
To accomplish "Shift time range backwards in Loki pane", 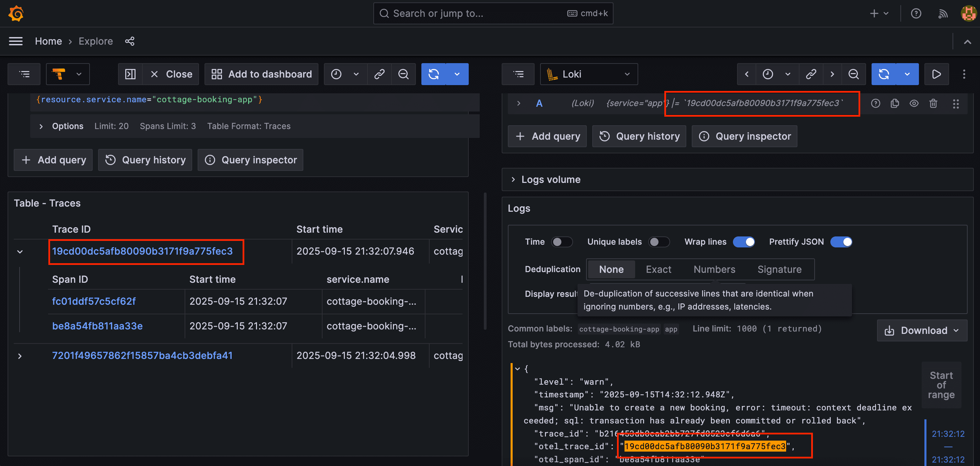I will coord(747,74).
